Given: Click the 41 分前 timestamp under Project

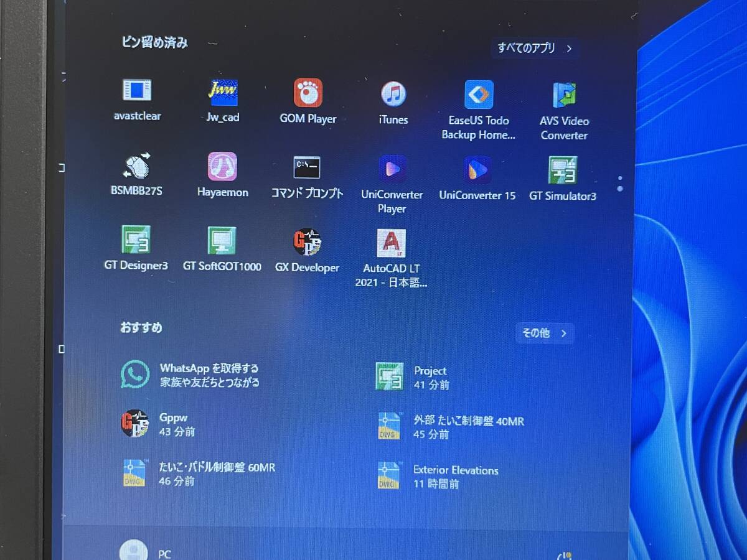Looking at the screenshot, I should 431,385.
